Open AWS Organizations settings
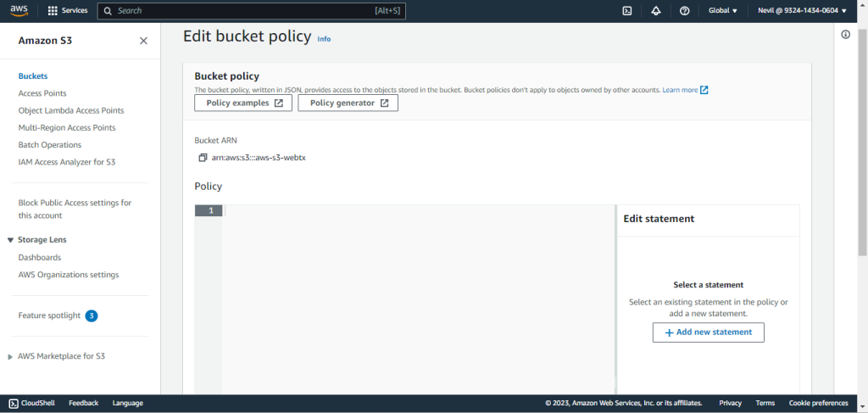868x413 pixels. point(69,275)
